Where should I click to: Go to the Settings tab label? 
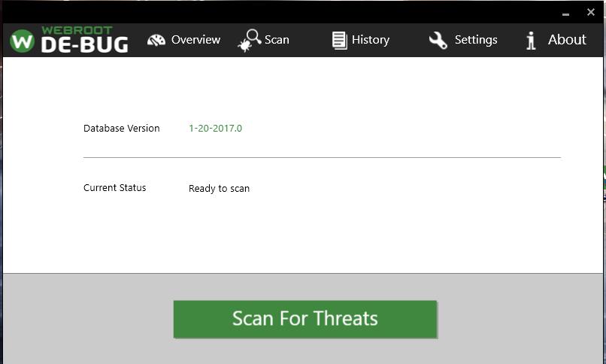click(476, 40)
